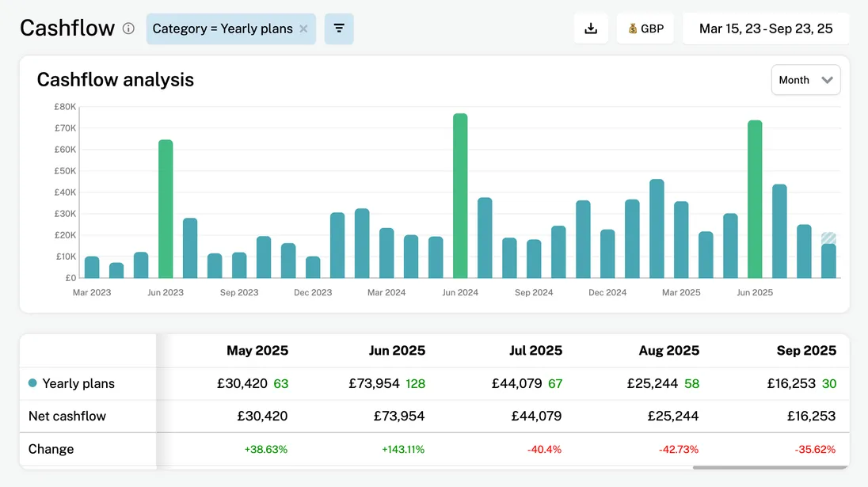Open the Month granularity dropdown
Image resolution: width=868 pixels, height=487 pixels.
click(x=805, y=80)
